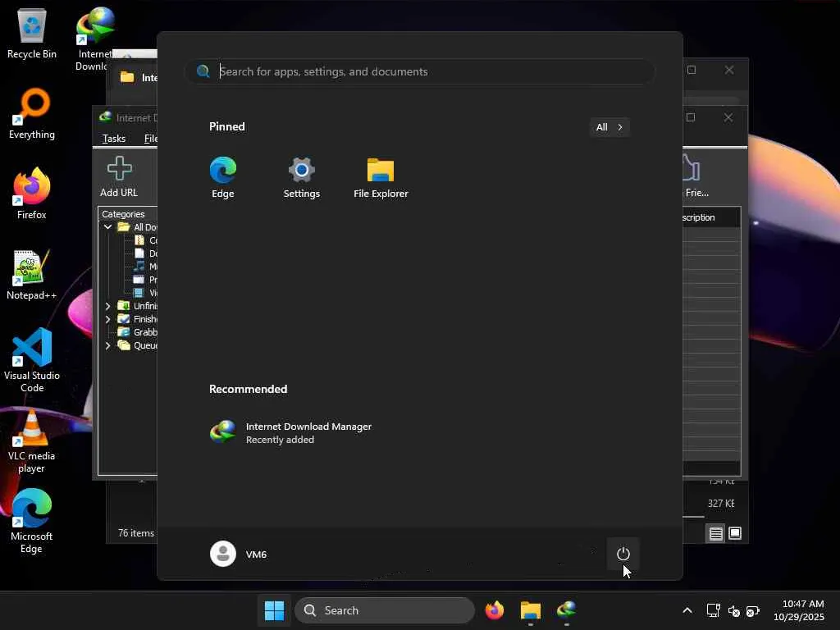Select the Documents category in IDM

pyautogui.click(x=145, y=253)
